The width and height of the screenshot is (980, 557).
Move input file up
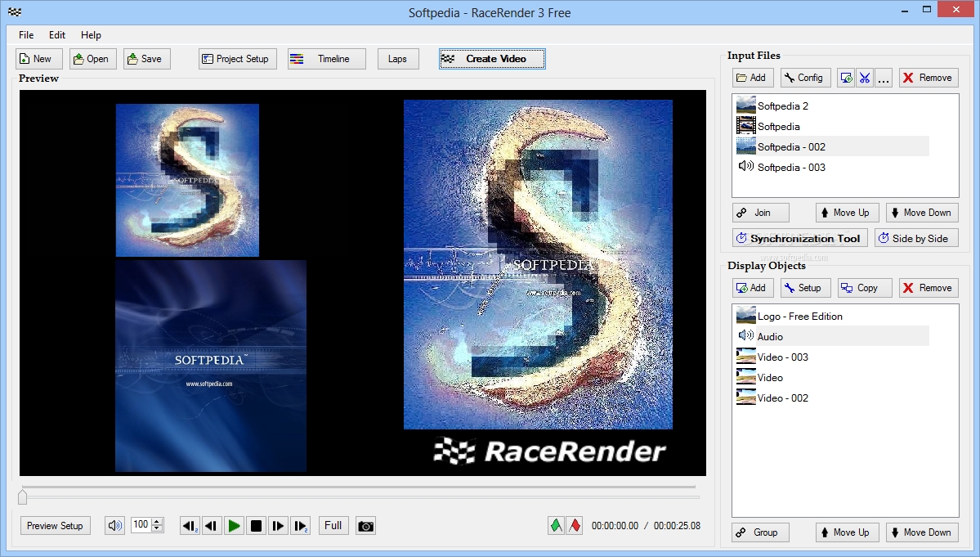point(847,213)
